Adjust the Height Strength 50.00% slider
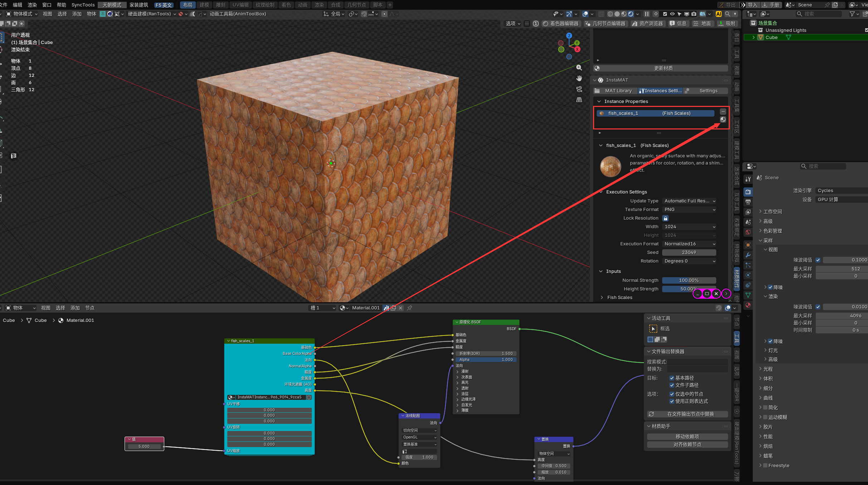 click(689, 289)
